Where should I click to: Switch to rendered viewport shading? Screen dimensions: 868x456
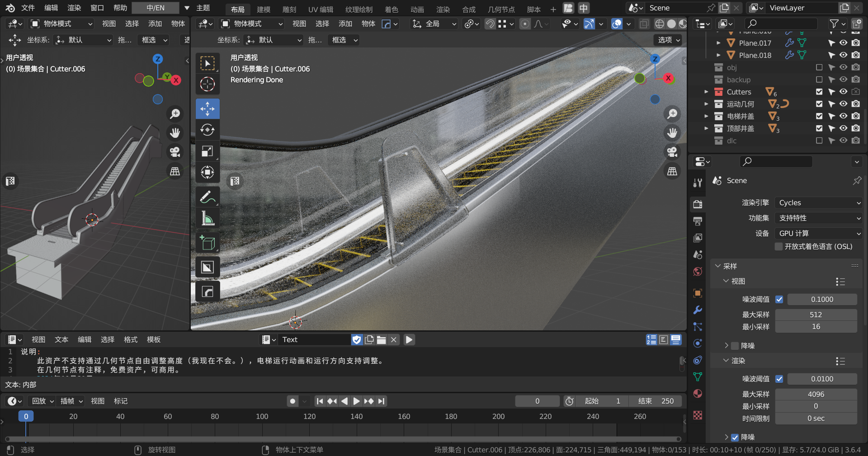[x=683, y=24]
